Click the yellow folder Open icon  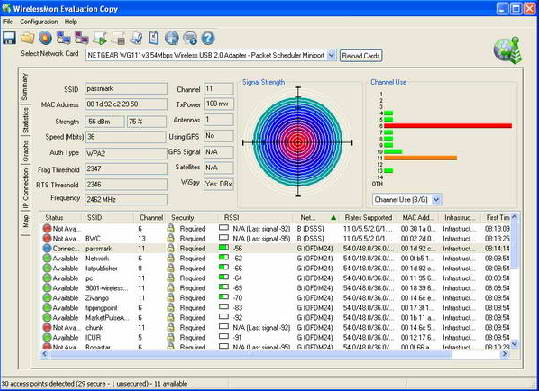pyautogui.click(x=27, y=37)
